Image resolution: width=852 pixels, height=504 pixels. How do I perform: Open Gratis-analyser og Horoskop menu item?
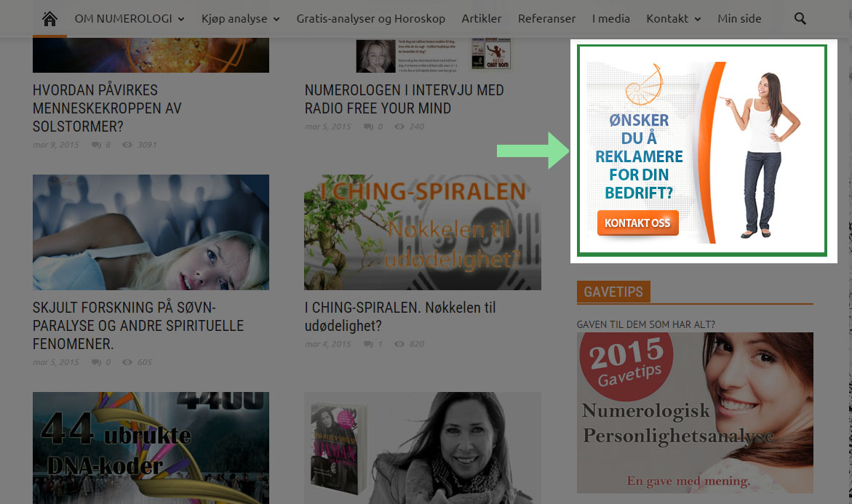[370, 18]
